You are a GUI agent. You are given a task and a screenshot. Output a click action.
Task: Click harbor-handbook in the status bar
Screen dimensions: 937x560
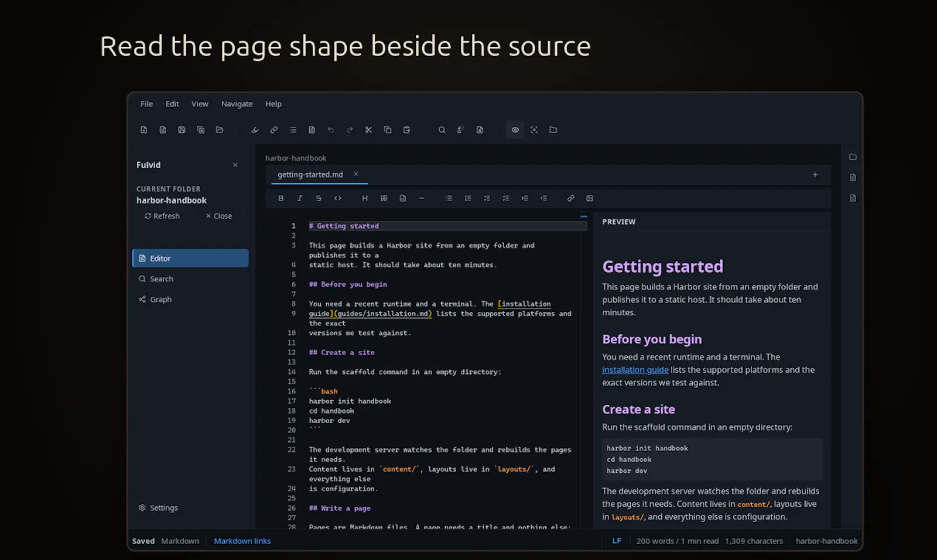(827, 541)
